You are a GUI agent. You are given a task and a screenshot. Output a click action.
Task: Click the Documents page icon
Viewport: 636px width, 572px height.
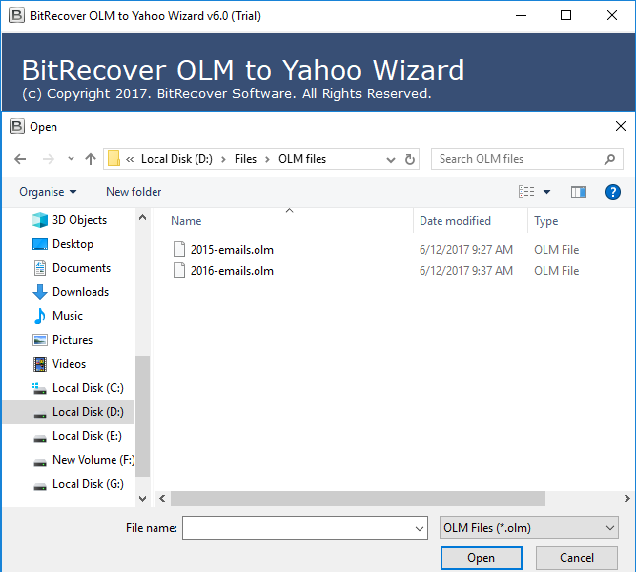click(40, 268)
